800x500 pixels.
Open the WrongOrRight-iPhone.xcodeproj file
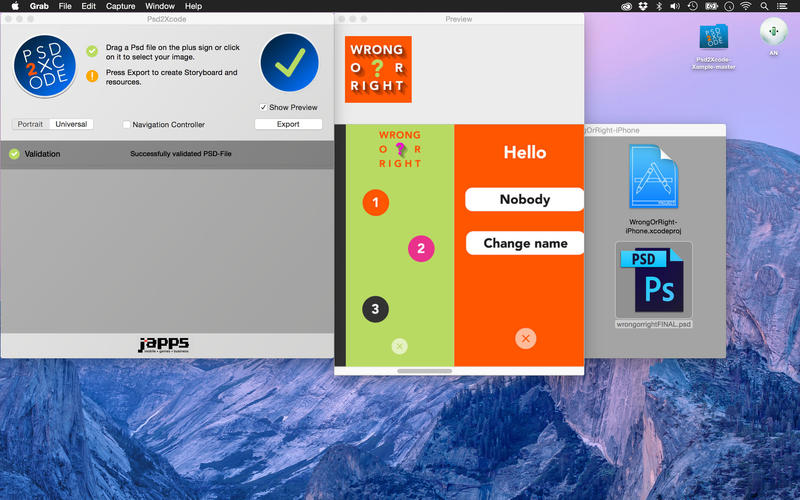653,178
